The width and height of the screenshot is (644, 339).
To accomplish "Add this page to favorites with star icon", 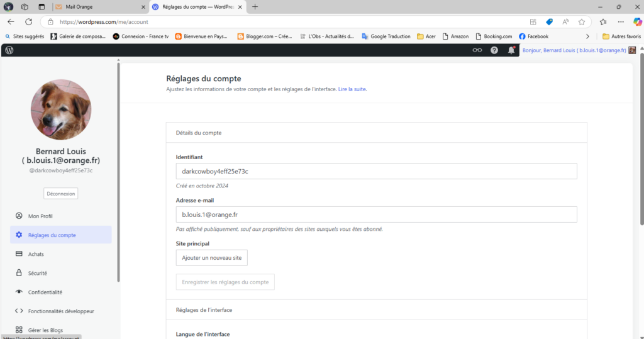I will tap(582, 21).
